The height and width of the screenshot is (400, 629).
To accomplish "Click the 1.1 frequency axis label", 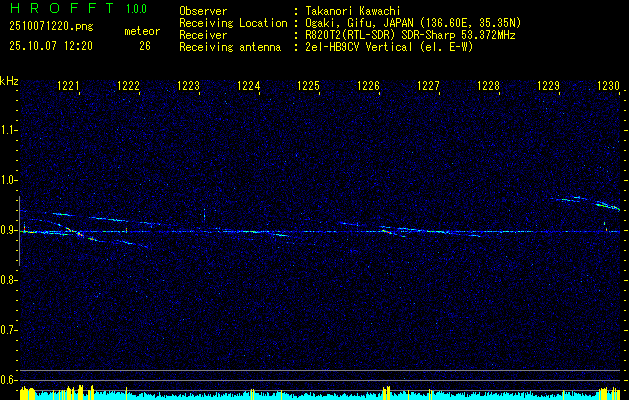I will (9, 129).
